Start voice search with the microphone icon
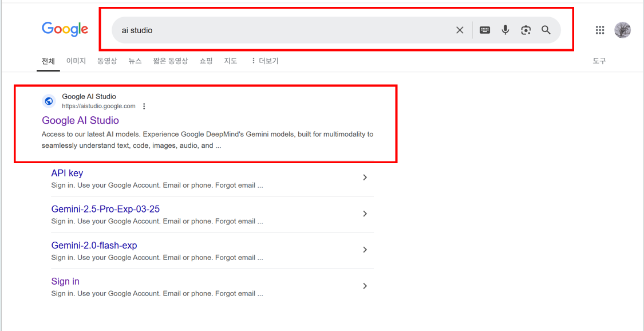This screenshot has width=644, height=331. point(505,30)
